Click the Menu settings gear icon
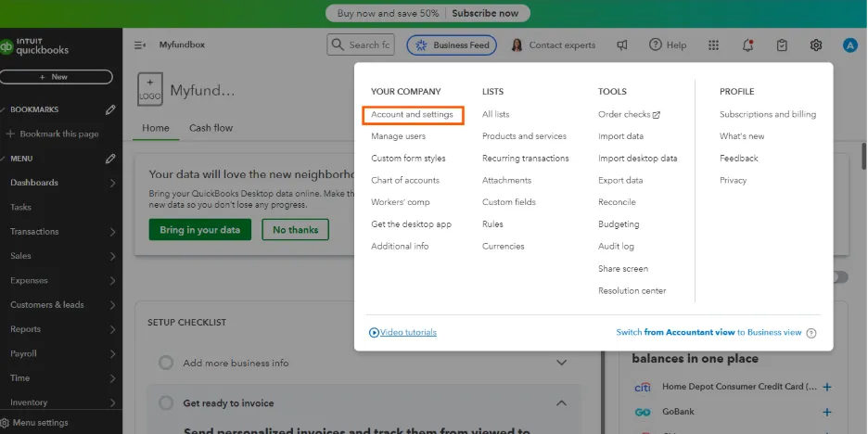 pos(5,423)
